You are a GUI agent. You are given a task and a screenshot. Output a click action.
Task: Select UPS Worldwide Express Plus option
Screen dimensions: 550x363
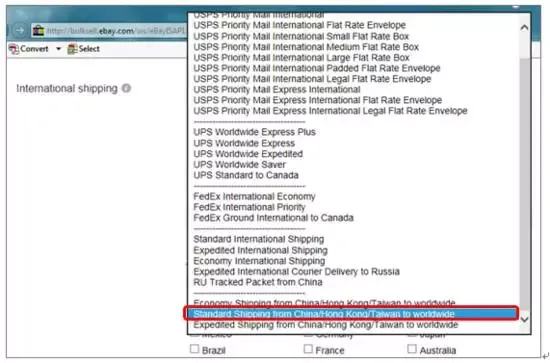coord(254,132)
